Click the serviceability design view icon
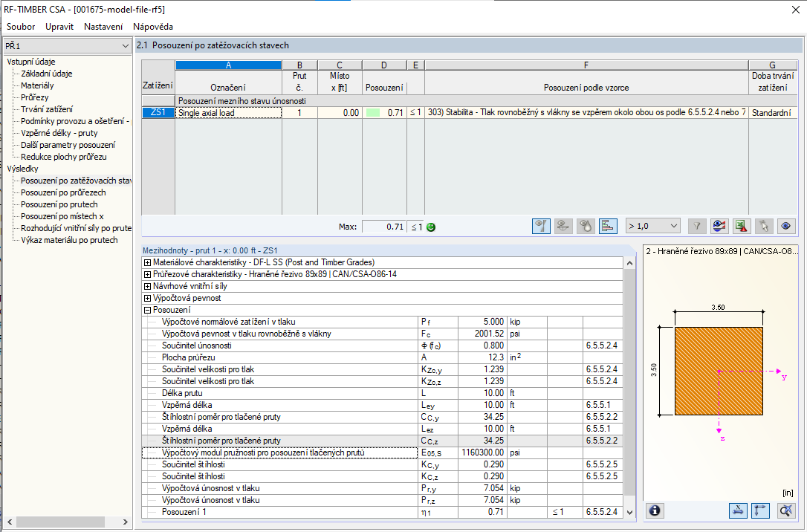 563,226
